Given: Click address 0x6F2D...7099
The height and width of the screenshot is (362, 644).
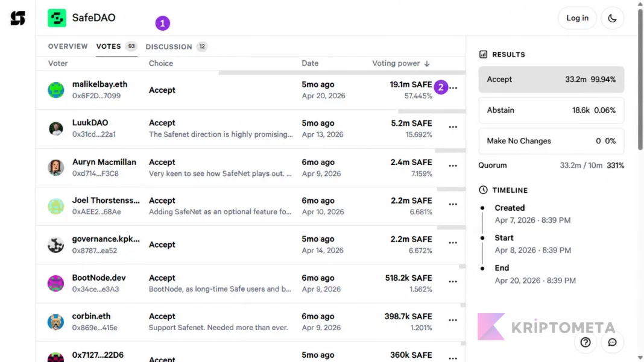Looking at the screenshot, I should point(96,96).
